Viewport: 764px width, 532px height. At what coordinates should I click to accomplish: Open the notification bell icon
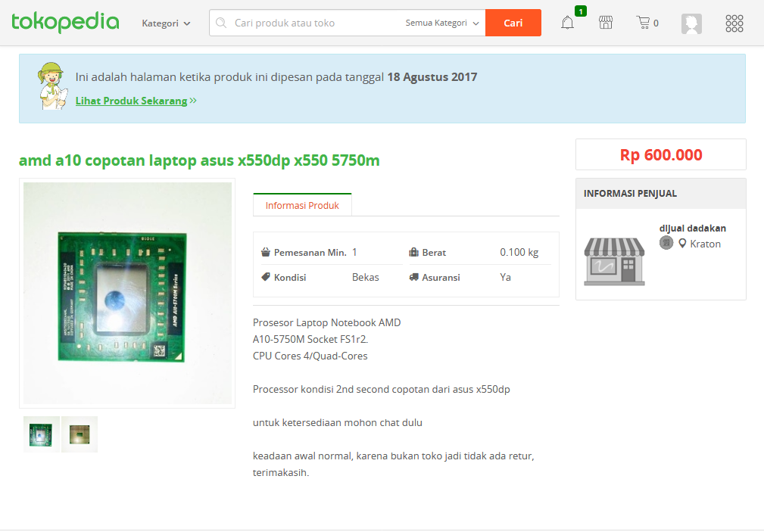567,23
